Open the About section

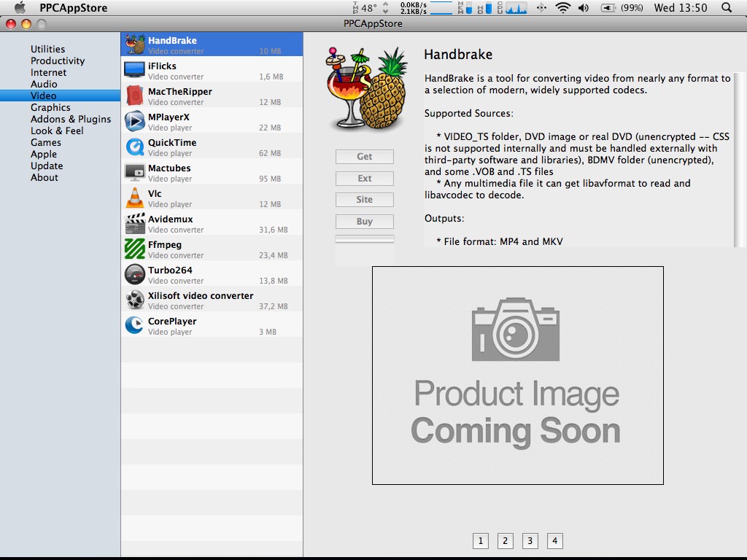(x=44, y=178)
